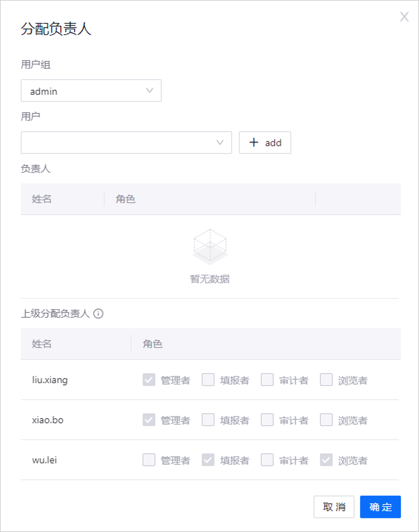419x532 pixels.
Task: Check 审计者 for xiao.bo
Action: point(267,420)
